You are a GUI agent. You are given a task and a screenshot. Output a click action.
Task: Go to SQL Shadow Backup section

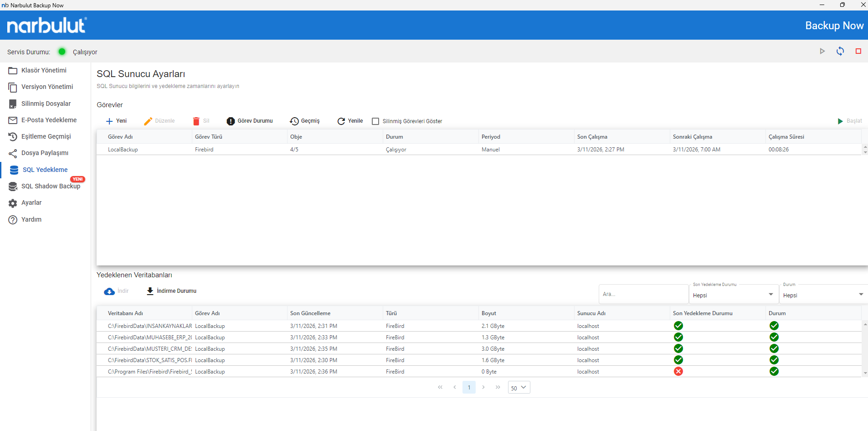[51, 186]
